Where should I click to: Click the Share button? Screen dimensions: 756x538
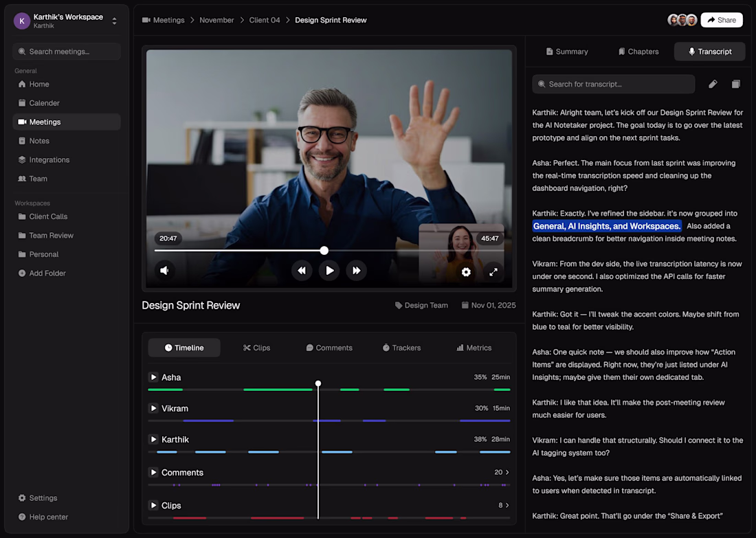click(721, 20)
